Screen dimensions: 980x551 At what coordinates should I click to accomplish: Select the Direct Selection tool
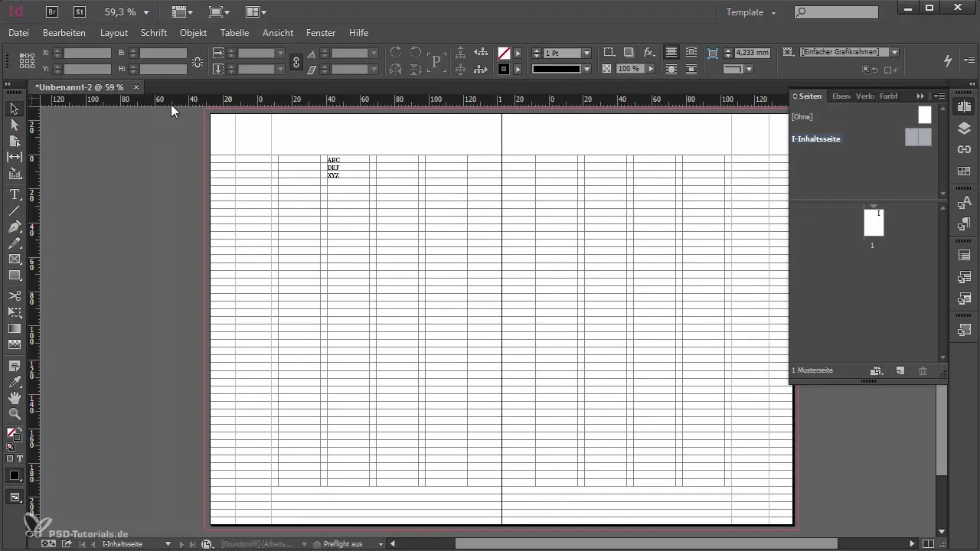pos(15,125)
